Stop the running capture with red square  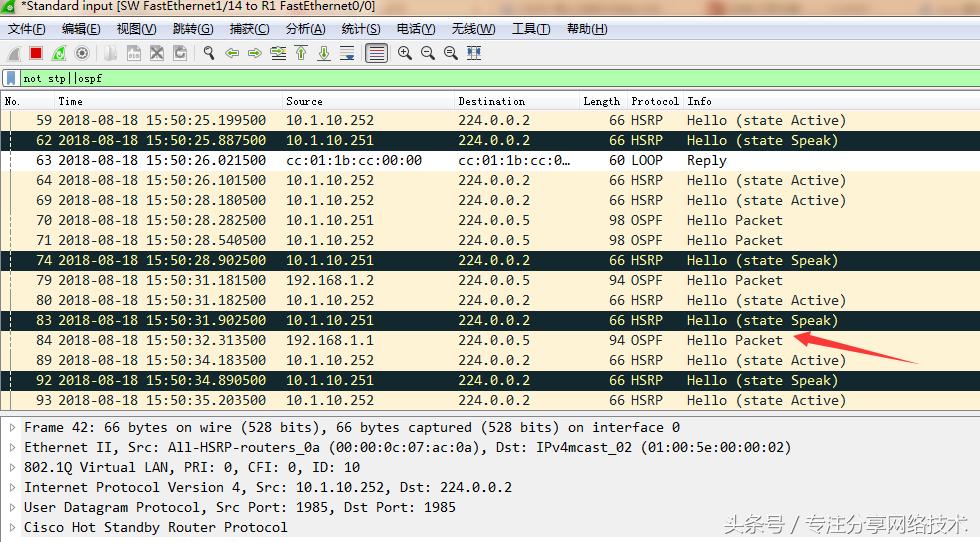36,53
